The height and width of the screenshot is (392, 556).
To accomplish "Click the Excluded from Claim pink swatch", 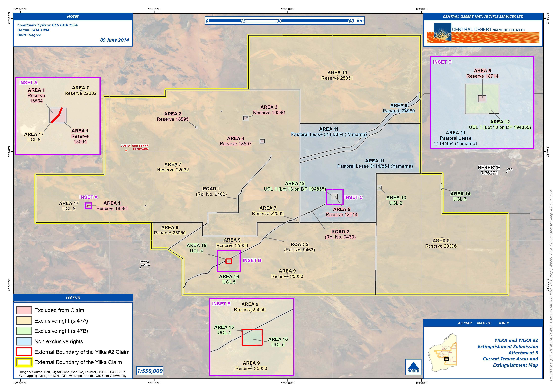I will (24, 310).
